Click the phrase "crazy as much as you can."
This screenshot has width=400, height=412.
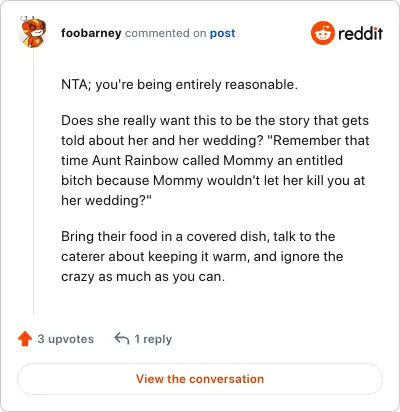[x=143, y=277]
